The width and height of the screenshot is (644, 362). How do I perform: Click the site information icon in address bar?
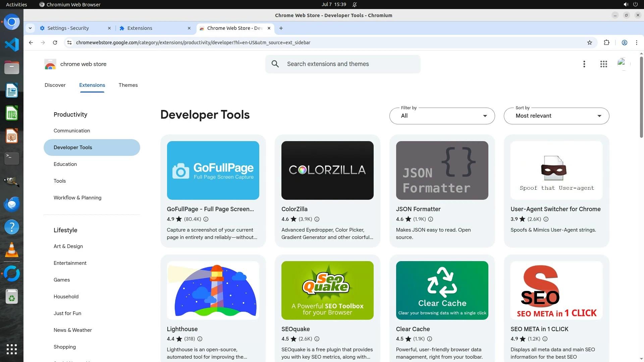pos(69,43)
